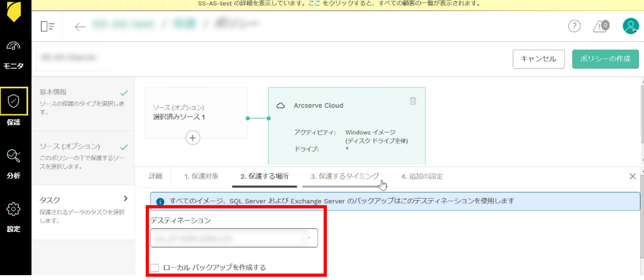
Task: Open the 設定 gear icon
Action: pos(14,209)
